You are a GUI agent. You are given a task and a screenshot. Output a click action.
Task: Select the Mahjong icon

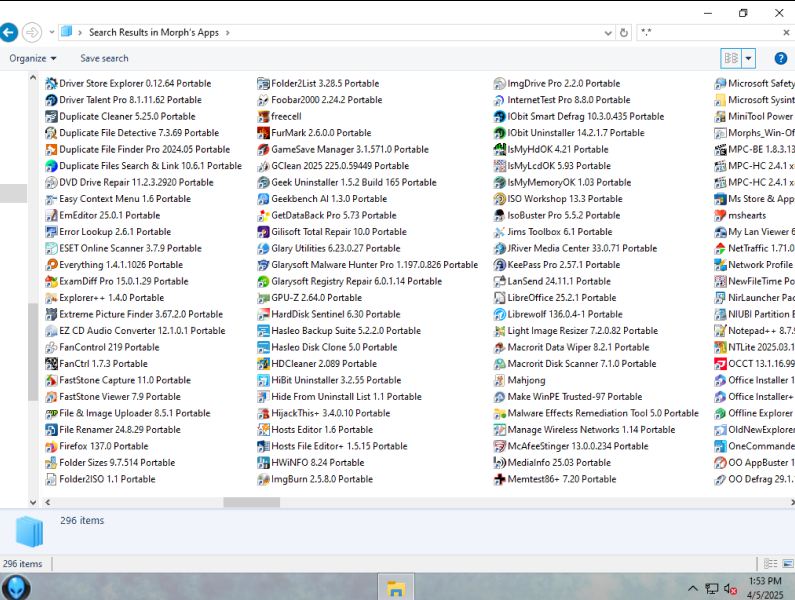[x=499, y=380]
